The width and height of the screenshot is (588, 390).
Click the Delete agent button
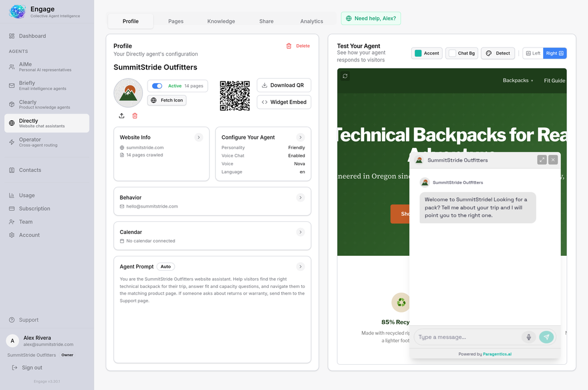coord(298,46)
